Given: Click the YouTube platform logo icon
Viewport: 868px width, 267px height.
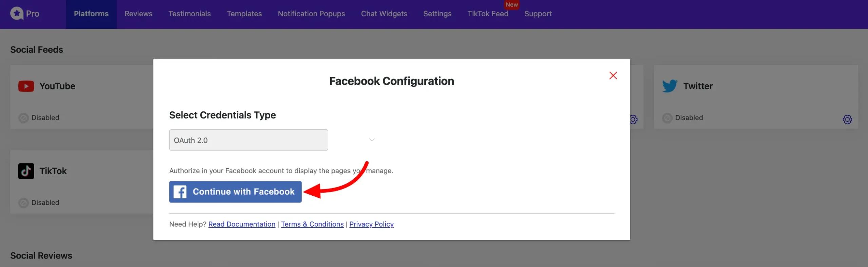Looking at the screenshot, I should point(26,86).
